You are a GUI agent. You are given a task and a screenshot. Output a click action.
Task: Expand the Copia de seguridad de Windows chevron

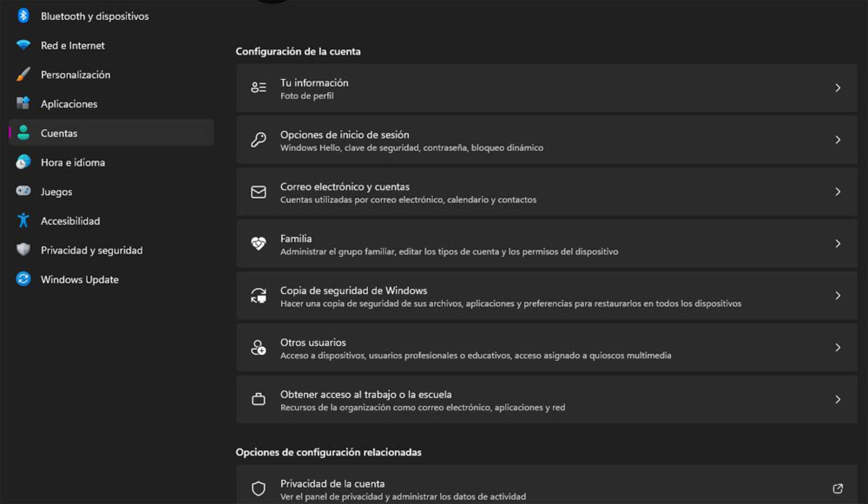pyautogui.click(x=837, y=296)
